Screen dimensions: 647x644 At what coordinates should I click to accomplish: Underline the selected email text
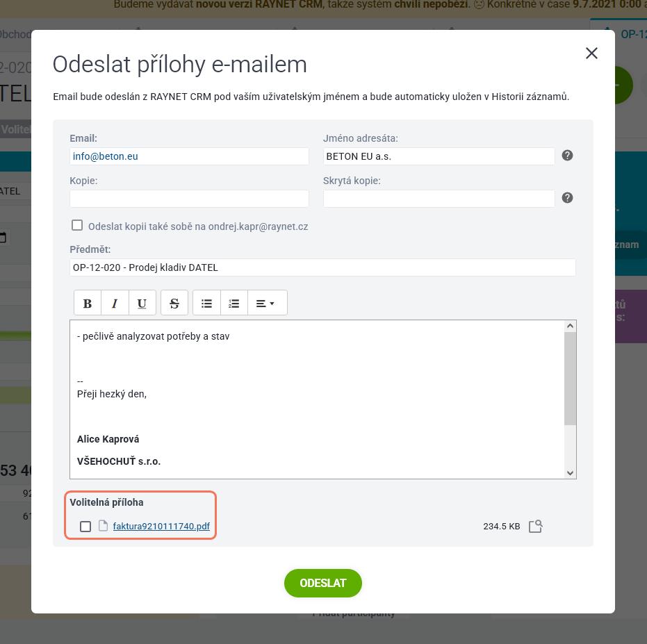click(x=142, y=303)
